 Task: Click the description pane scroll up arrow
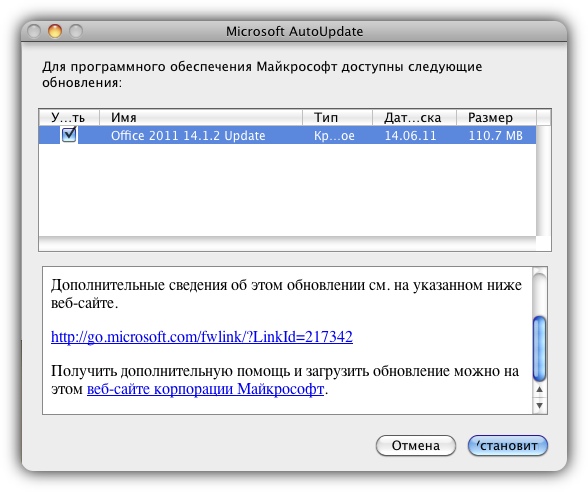coord(540,390)
